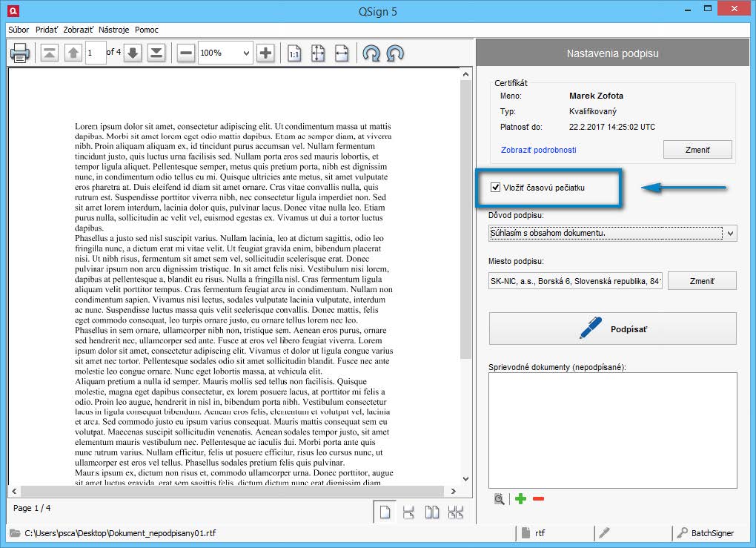Uncheck Vložiť časovú pečiatku checkbox

(x=495, y=188)
